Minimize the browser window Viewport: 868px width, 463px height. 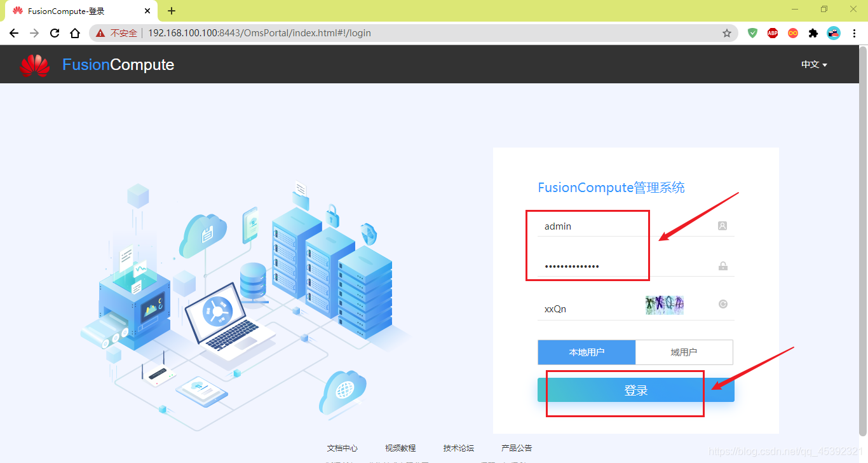(796, 10)
